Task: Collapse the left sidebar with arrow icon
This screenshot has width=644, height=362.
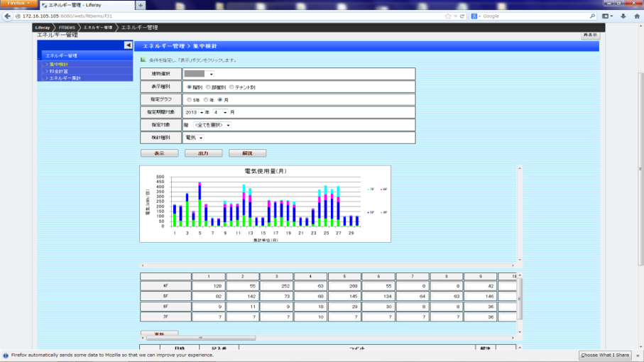Action: [x=129, y=45]
